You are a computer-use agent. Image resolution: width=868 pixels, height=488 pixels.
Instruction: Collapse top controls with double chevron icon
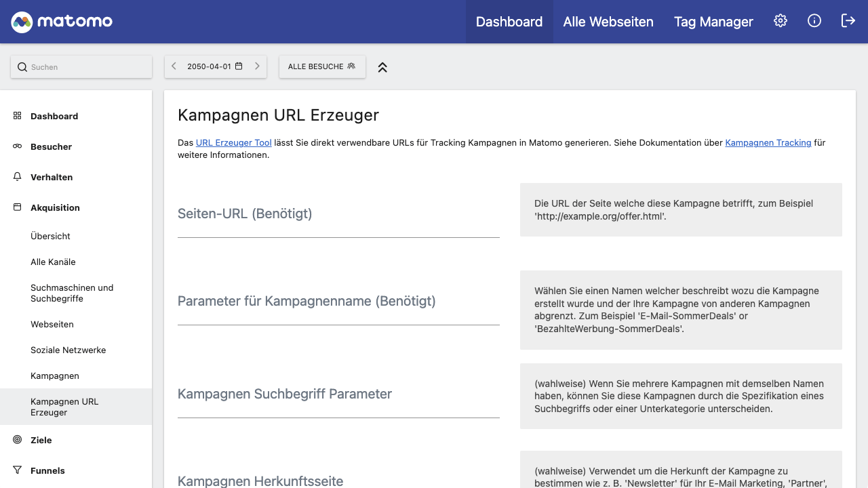tap(382, 67)
